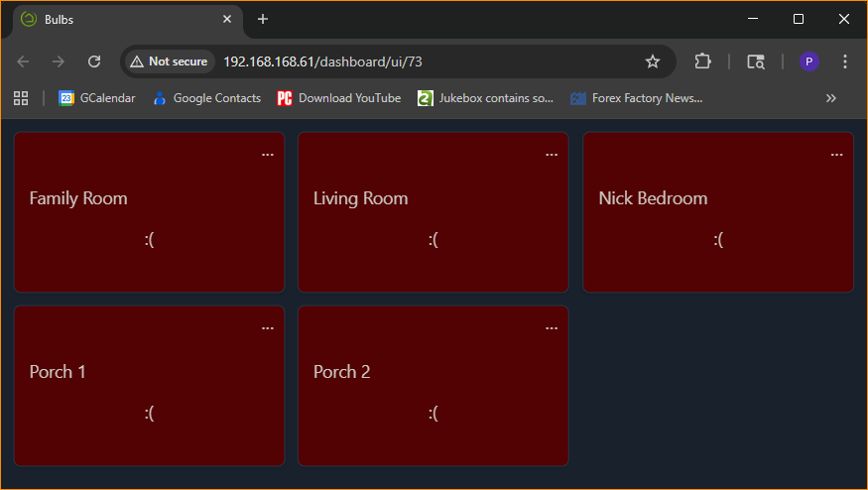This screenshot has width=868, height=490.
Task: Open the Porch 1 card ellipsis menu
Action: point(268,328)
